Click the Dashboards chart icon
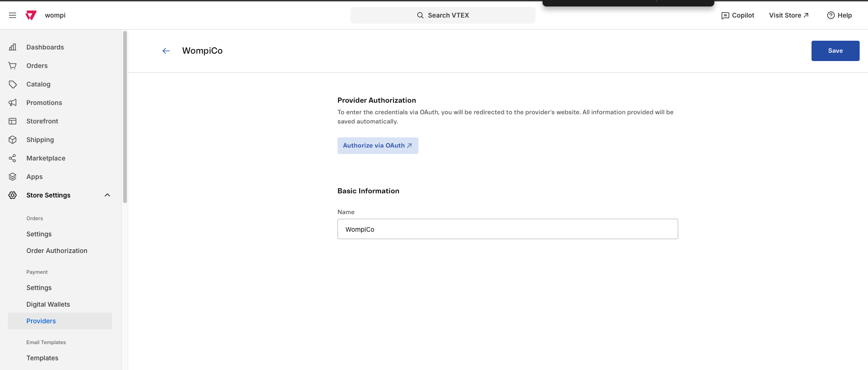The image size is (868, 370). [x=12, y=47]
